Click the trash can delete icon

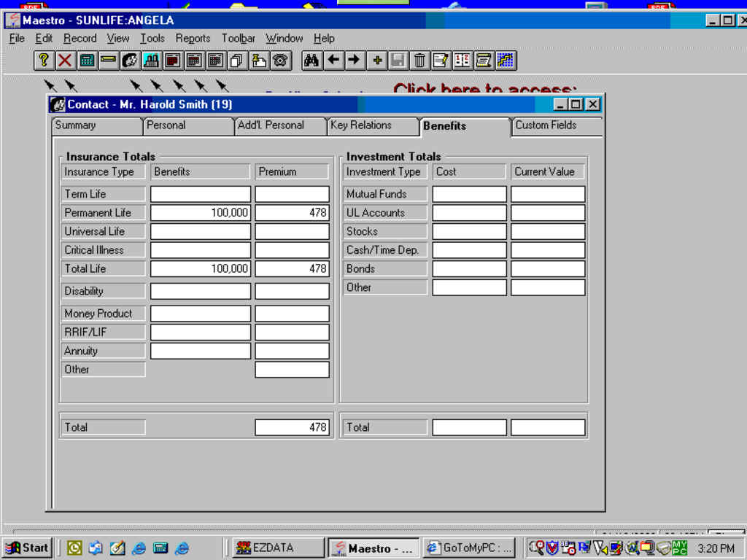(419, 61)
